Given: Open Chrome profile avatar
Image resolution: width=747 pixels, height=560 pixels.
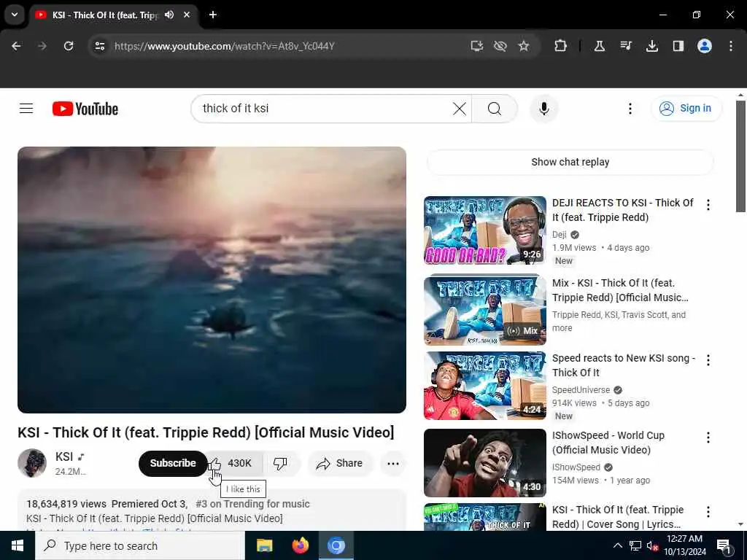Looking at the screenshot, I should click(x=705, y=46).
